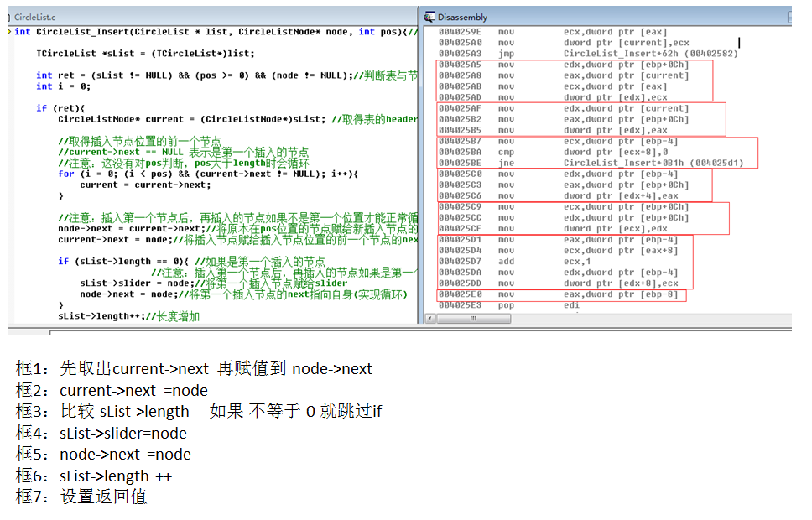Click disassembly address 004025B7
Image resolution: width=812 pixels, height=520 pixels.
460,141
